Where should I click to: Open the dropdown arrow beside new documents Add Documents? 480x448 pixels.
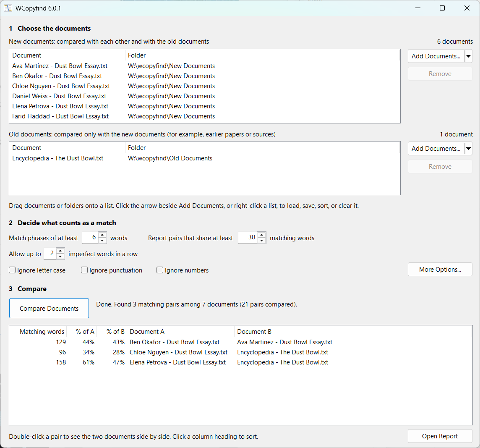click(x=468, y=56)
